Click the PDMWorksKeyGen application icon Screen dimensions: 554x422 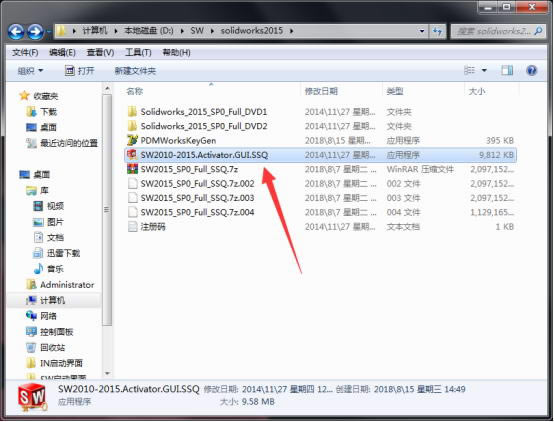click(132, 140)
